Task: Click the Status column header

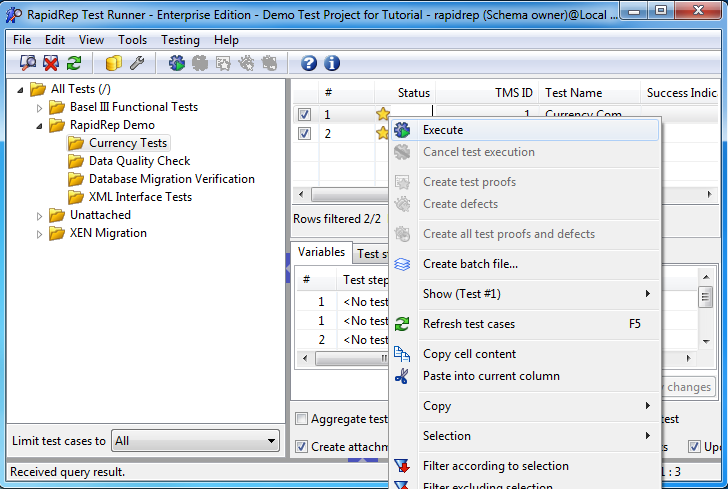Action: pos(404,93)
